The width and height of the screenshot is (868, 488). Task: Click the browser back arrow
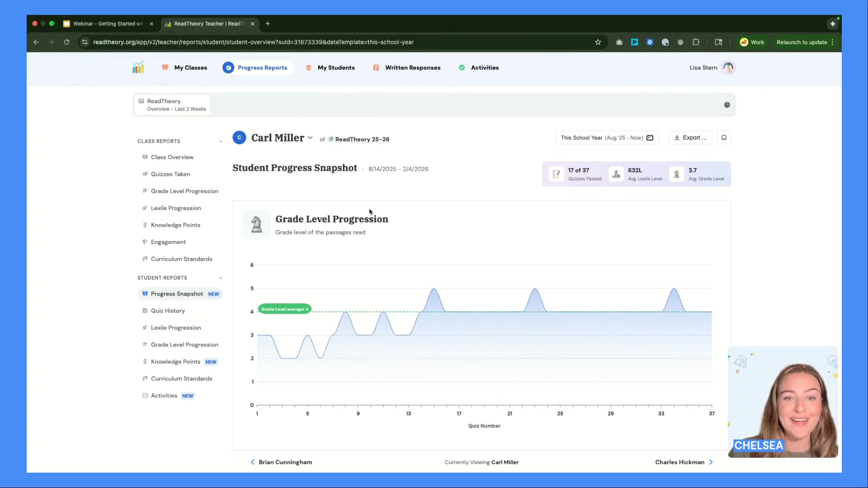pos(36,42)
